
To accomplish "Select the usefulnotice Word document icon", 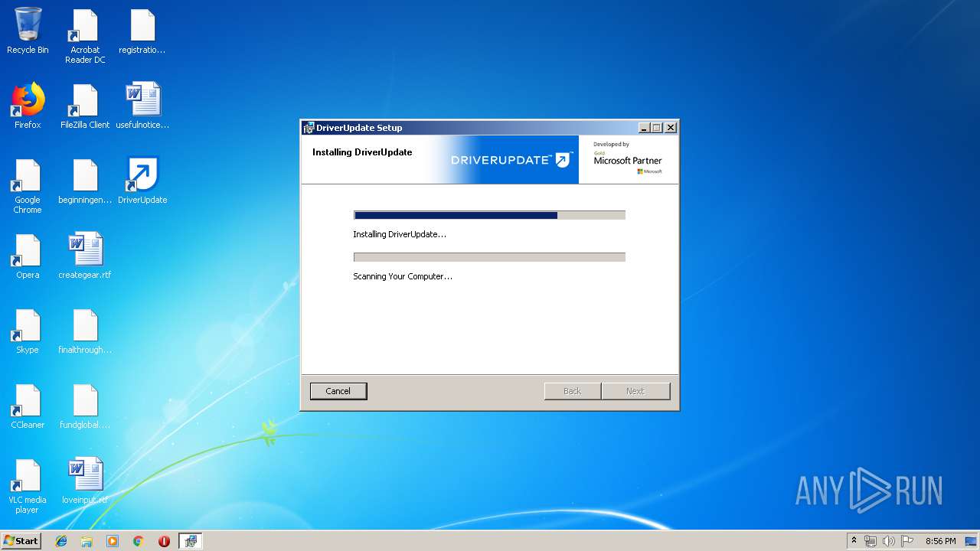I will (x=142, y=106).
